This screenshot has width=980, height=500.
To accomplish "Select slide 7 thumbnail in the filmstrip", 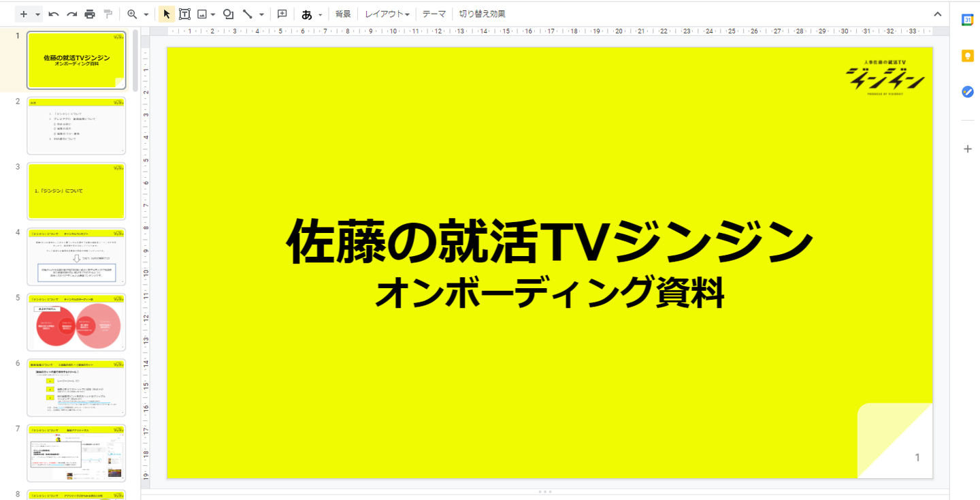I will [x=76, y=452].
